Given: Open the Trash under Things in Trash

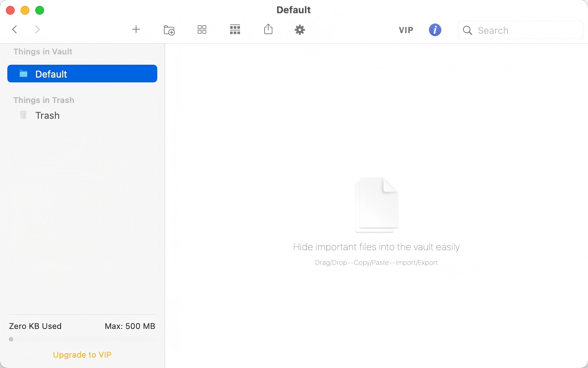Looking at the screenshot, I should coord(47,115).
